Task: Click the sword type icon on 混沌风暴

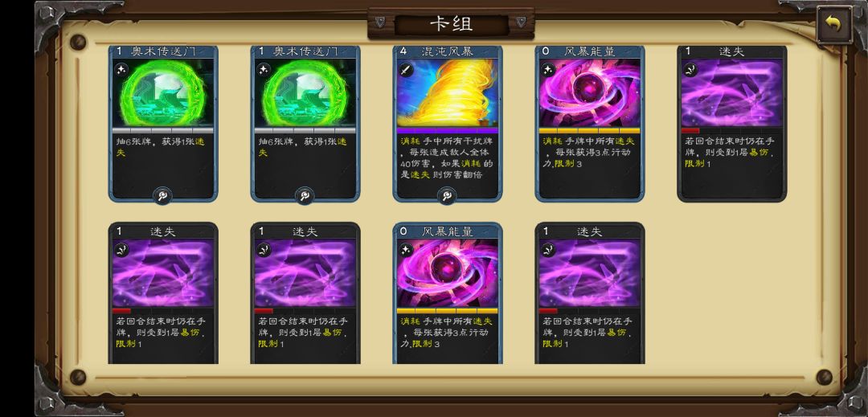Action: (407, 70)
